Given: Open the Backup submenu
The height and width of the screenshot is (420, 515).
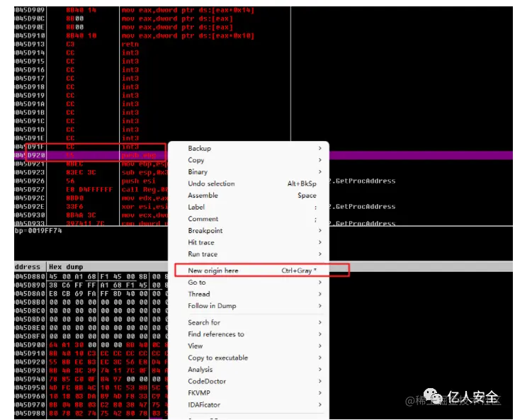Looking at the screenshot, I should 249,149.
